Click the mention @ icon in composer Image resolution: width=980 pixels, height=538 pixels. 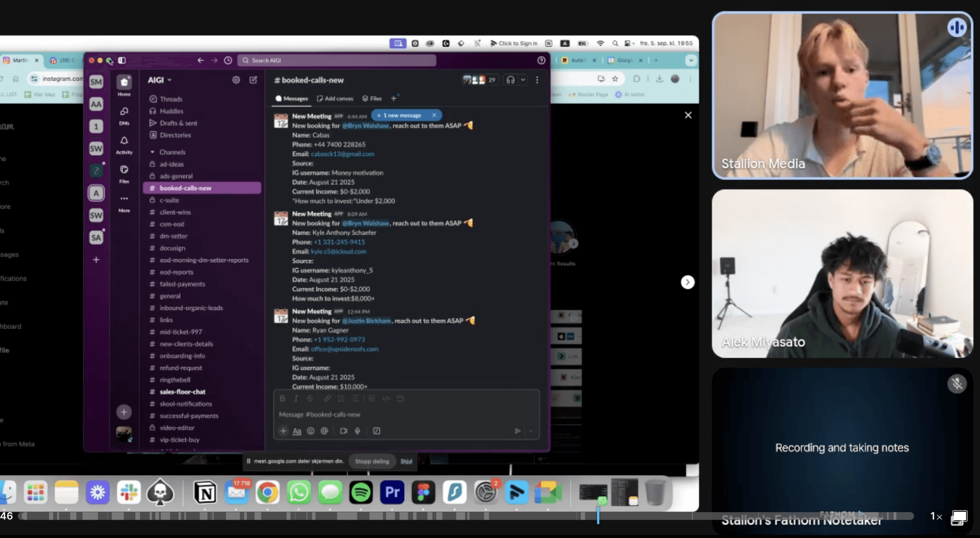(x=324, y=431)
